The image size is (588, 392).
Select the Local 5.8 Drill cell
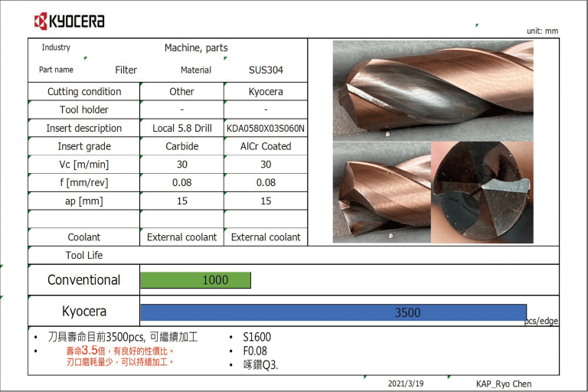click(x=181, y=129)
